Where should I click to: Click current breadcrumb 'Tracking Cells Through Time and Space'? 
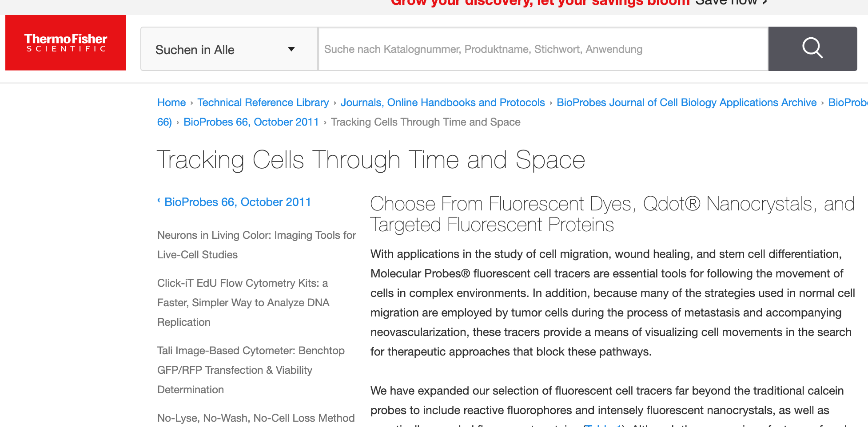(426, 122)
